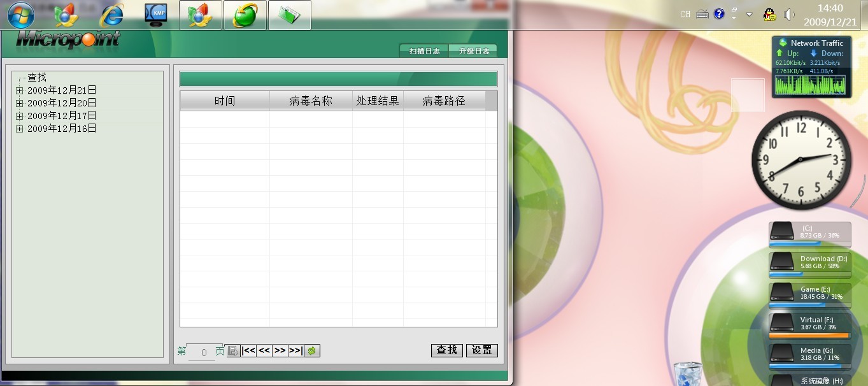Viewport: 868px width, 386px height.
Task: Go to previous page with << button
Action: [264, 350]
